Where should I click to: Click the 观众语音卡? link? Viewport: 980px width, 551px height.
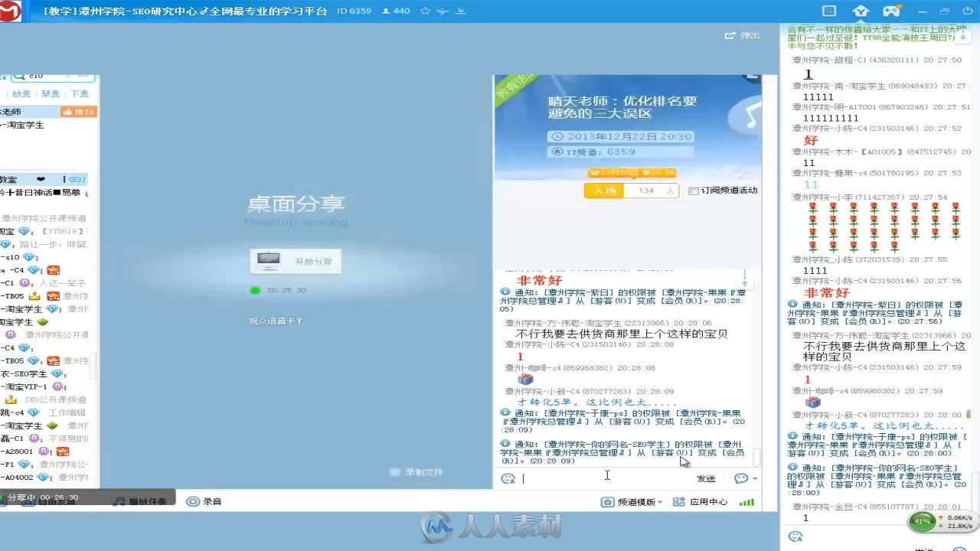(275, 321)
